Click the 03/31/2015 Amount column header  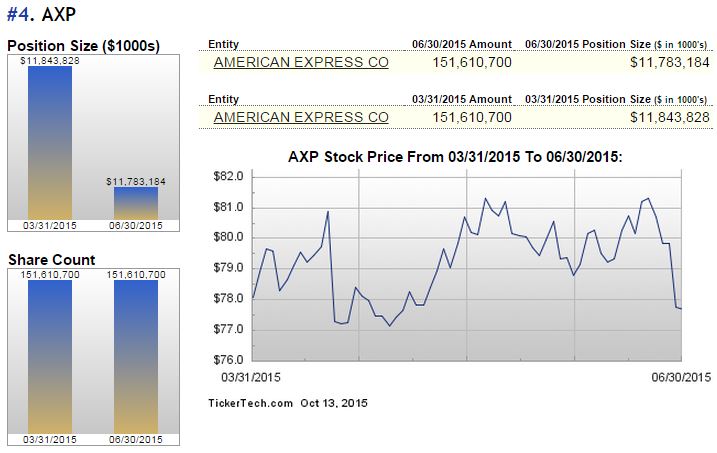[x=461, y=98]
